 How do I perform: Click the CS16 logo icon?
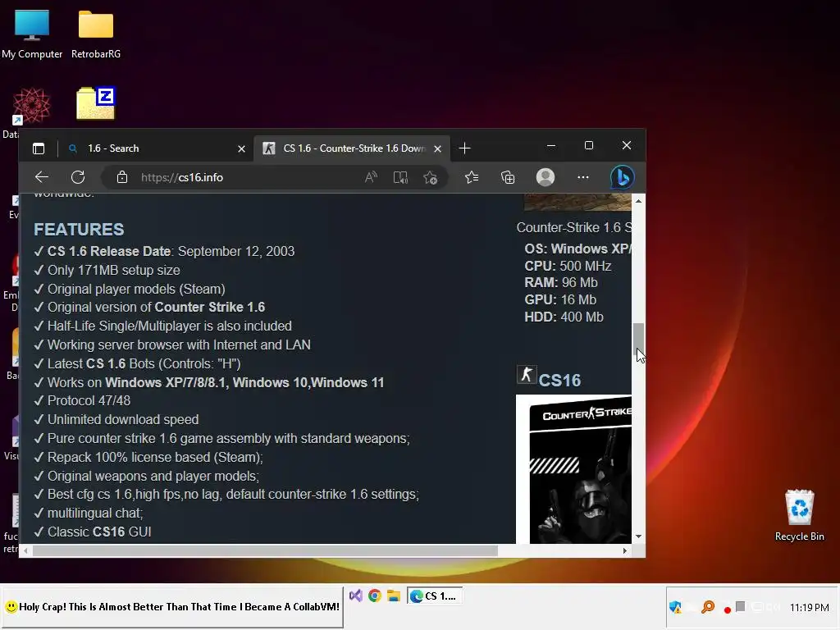tap(527, 374)
